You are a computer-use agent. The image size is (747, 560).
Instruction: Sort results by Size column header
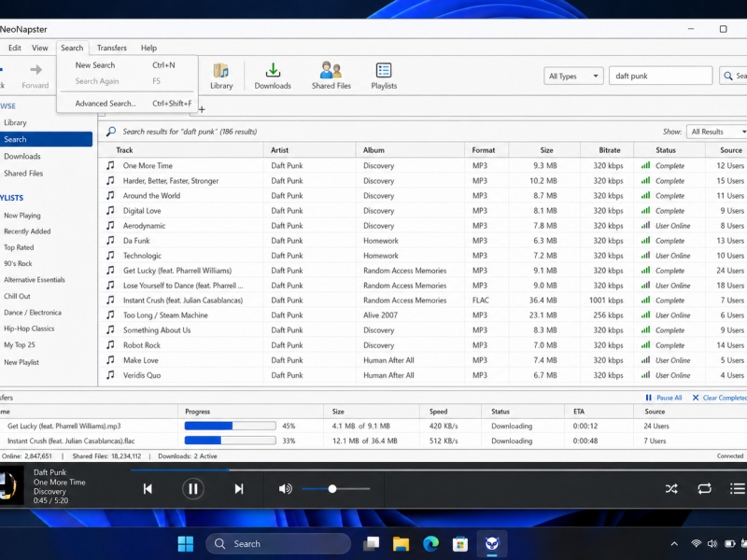coord(544,150)
